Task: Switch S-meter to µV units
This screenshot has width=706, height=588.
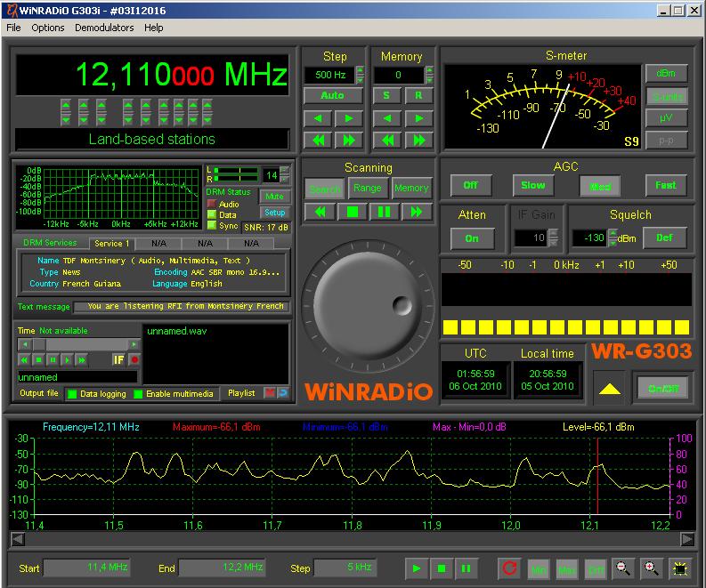Action: coord(666,118)
